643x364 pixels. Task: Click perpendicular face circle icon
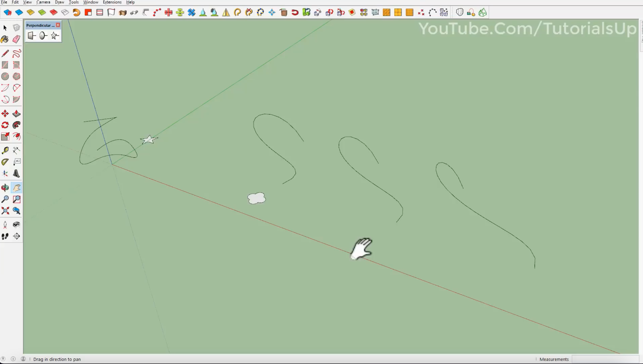(x=43, y=35)
